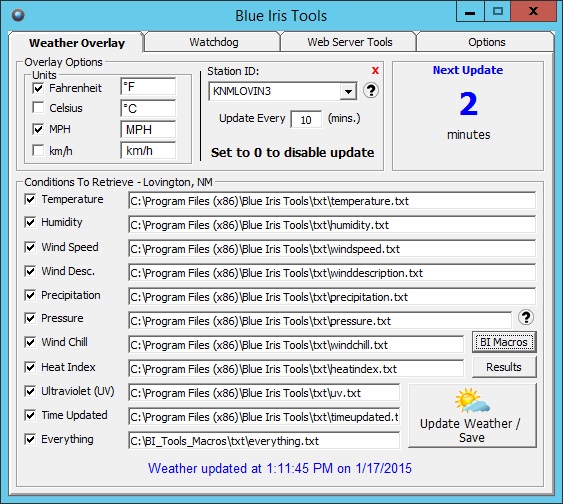563x504 pixels.
Task: Toggle the Wind Desc. checkbox
Action: 30,271
